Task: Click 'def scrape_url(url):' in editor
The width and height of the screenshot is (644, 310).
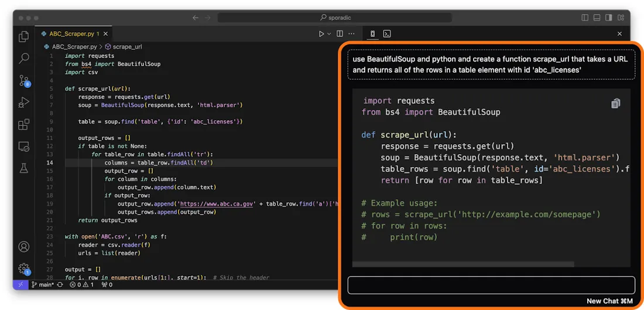Action: [x=98, y=88]
